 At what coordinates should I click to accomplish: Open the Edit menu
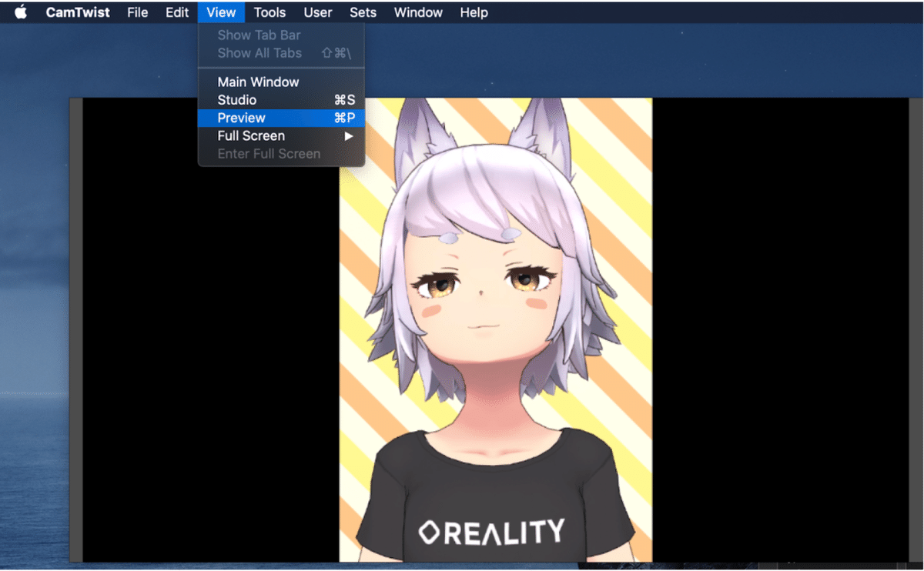pos(177,12)
